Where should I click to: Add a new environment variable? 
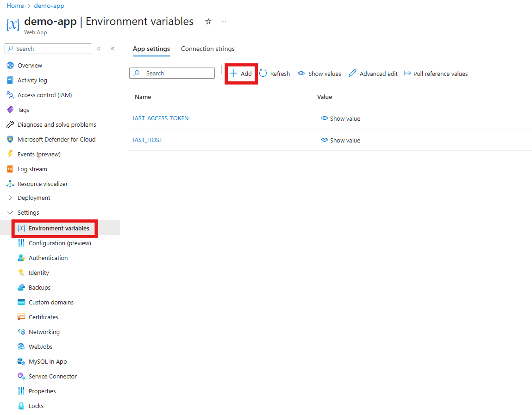(241, 73)
